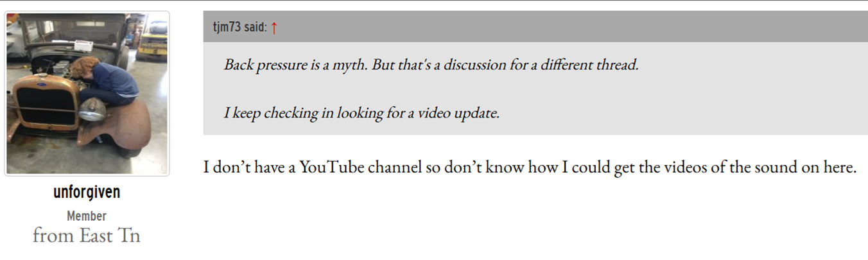
Task: Open the unforgiven username profile link
Action: pos(87,192)
